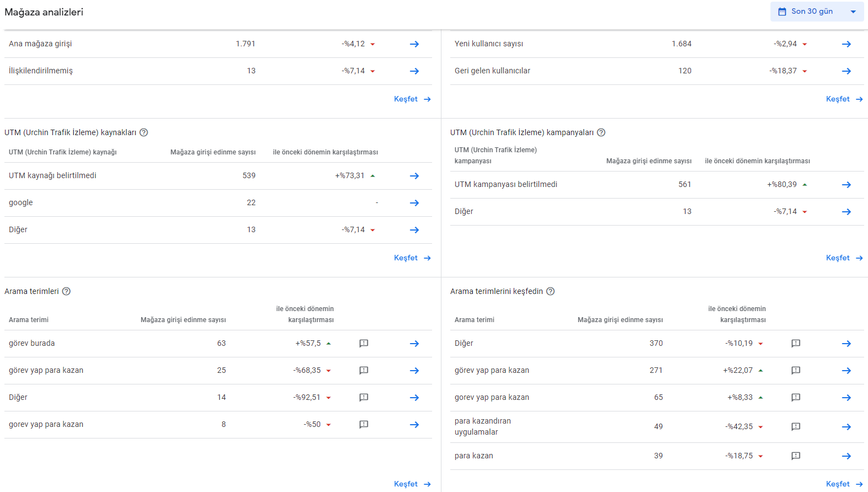Click the +%73,31 change value
Image resolution: width=868 pixels, height=492 pixels.
click(x=350, y=175)
